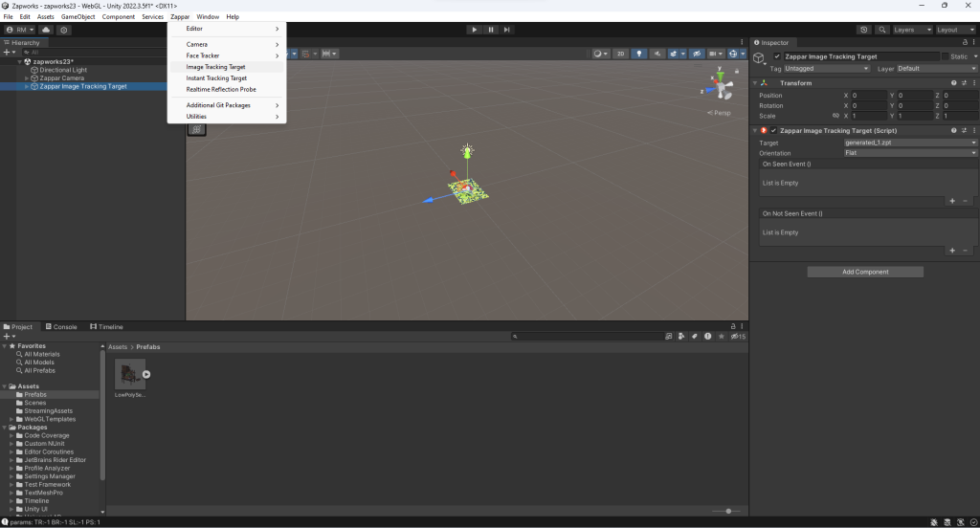Toggle the Persp projection label
980x528 pixels.
point(720,113)
